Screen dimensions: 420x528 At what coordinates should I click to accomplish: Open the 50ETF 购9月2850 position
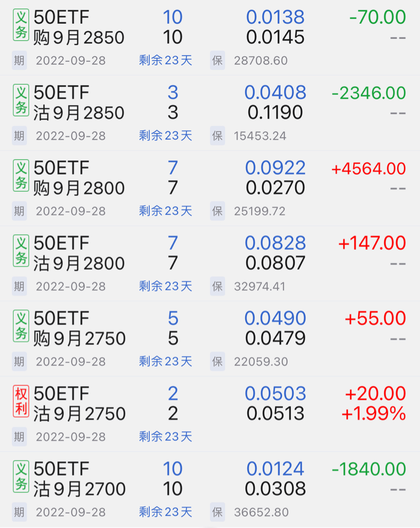[79, 27]
